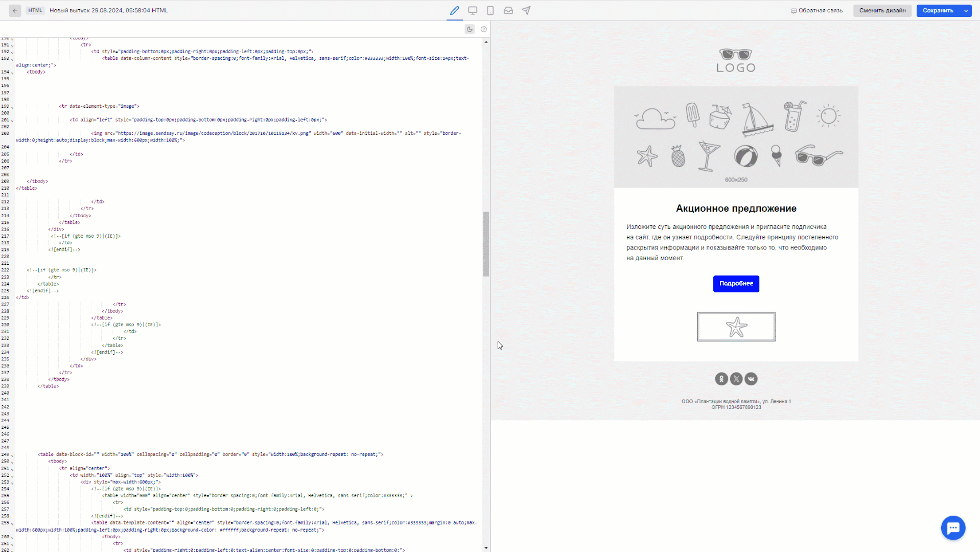
Task: Click the Odnoklassniki social icon in preview
Action: tap(721, 379)
